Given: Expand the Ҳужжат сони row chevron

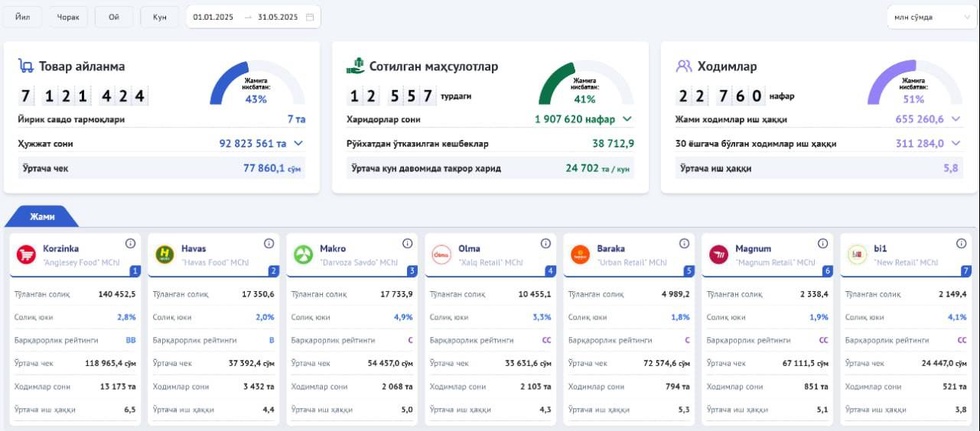Looking at the screenshot, I should point(298,143).
